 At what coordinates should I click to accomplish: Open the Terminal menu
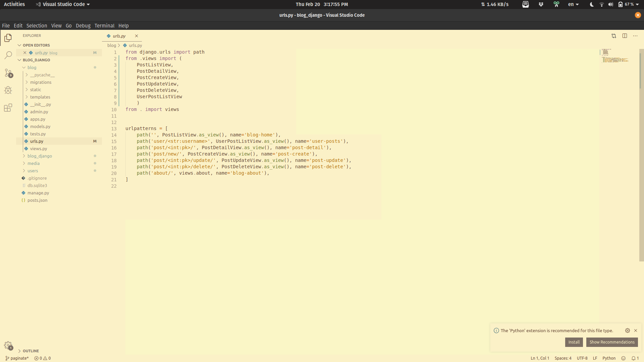coord(104,25)
